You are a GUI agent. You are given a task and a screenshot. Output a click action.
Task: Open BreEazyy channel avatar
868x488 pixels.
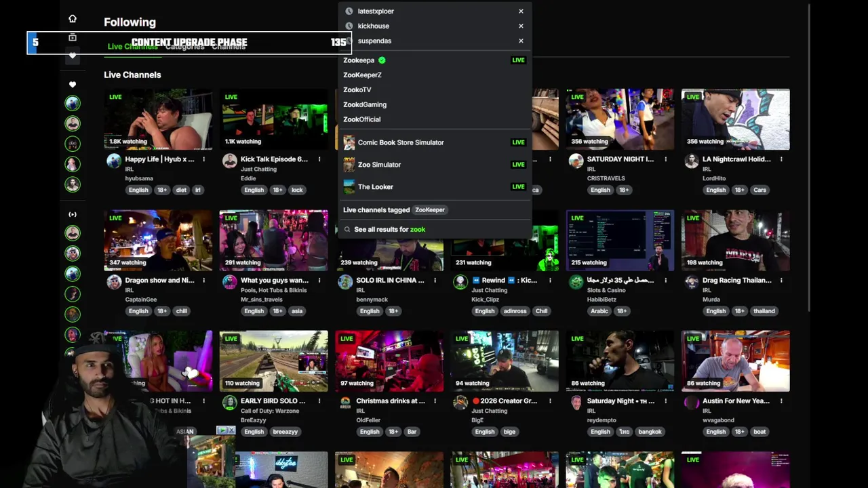tap(230, 402)
